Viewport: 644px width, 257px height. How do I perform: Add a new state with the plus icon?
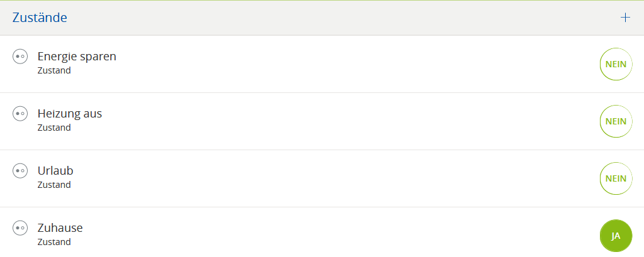[x=625, y=18]
